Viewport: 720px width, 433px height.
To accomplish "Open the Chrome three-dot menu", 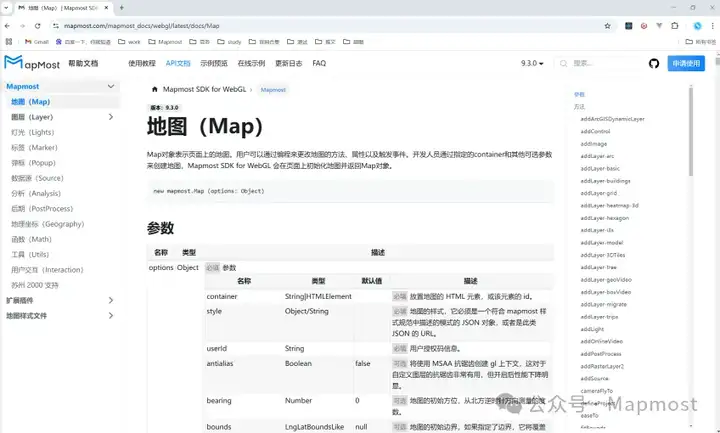I will 713,26.
